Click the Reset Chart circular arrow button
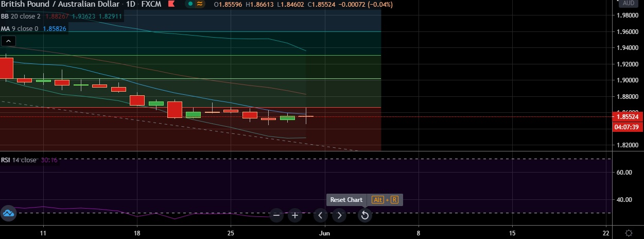This screenshot has width=644, height=239. 365,215
